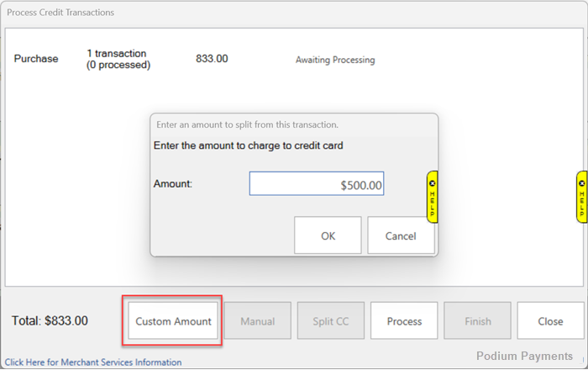Close the Process Credit Transactions window
The height and width of the screenshot is (370, 588).
click(x=550, y=321)
